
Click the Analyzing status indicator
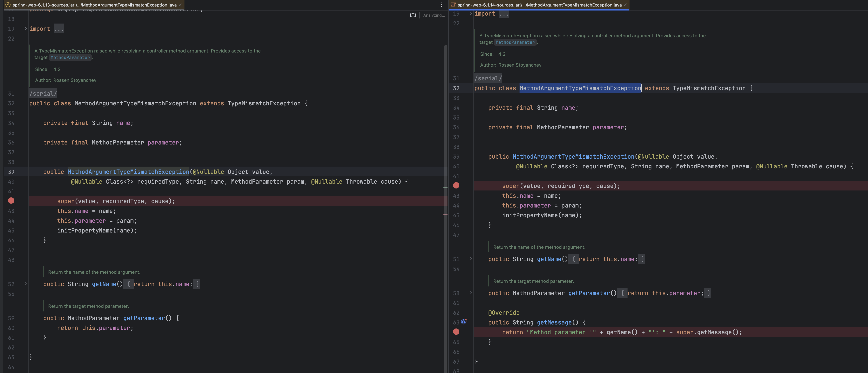[434, 15]
